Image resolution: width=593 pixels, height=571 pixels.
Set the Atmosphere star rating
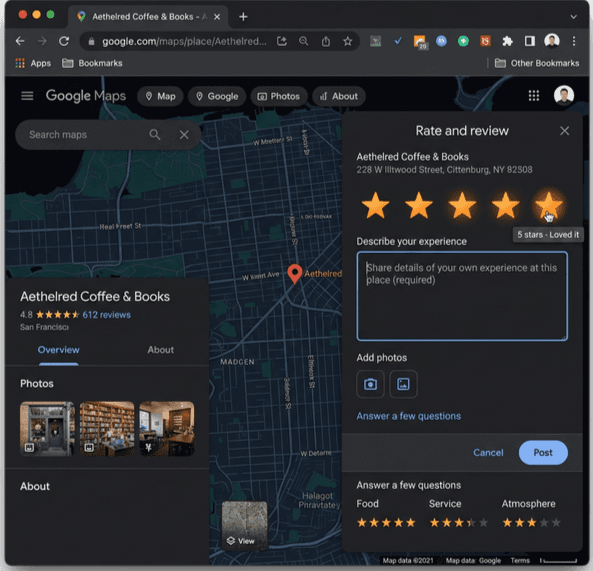pyautogui.click(x=531, y=523)
